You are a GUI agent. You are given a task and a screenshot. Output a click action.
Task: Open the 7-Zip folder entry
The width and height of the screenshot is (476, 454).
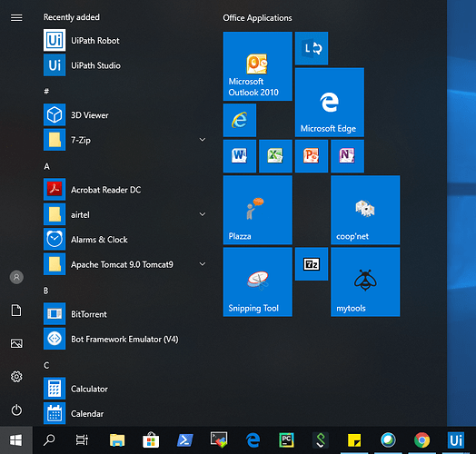(x=125, y=140)
